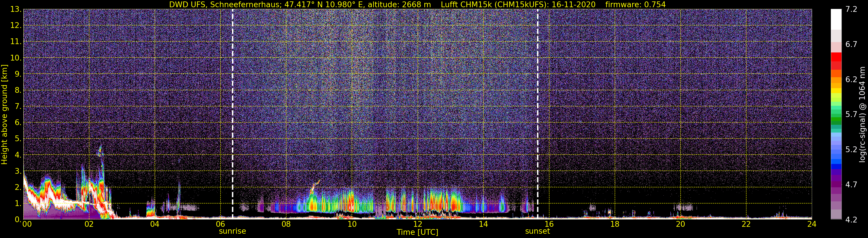868x238 pixels.
Task: Click the time axis tick '06'
Action: [220, 224]
